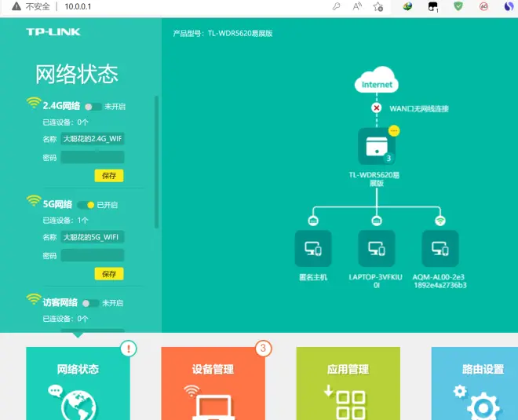Click the address bar showing 10.0.0.1
This screenshot has width=518, height=420.
tap(78, 6)
